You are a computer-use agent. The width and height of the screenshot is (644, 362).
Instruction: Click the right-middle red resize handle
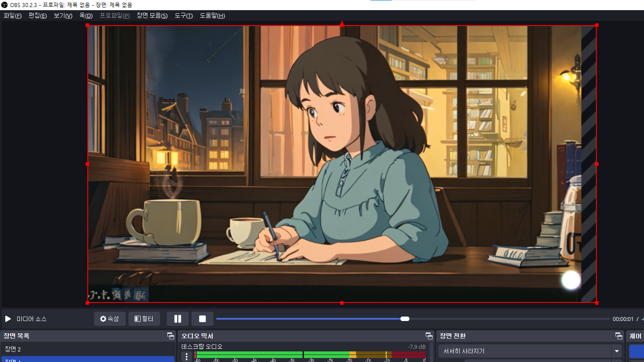click(x=597, y=164)
